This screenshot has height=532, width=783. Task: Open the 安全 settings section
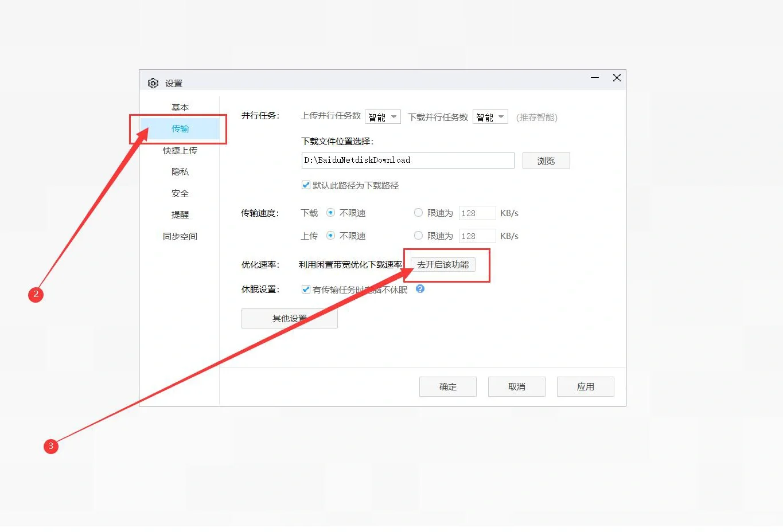[x=180, y=193]
